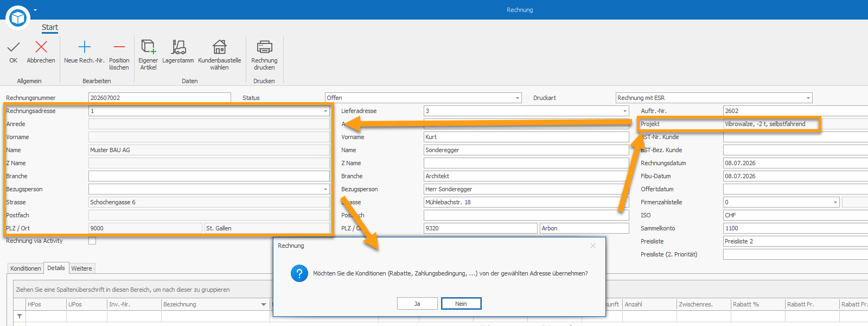Click delivery Name field Sonderegger
Viewport: 868px width, 326px height.
[526, 150]
